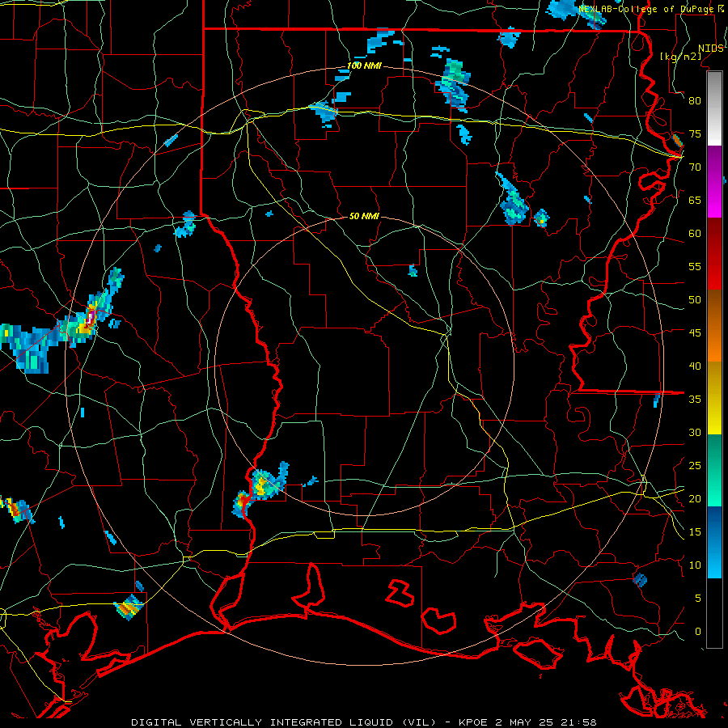
Task: Click the 15 value on the VIL scale
Action: point(695,532)
